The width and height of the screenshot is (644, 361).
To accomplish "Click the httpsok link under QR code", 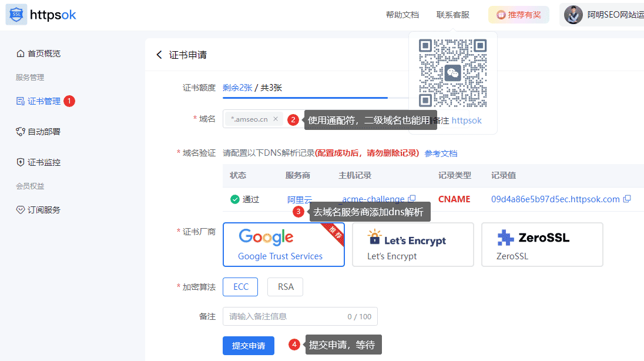I will tap(467, 121).
